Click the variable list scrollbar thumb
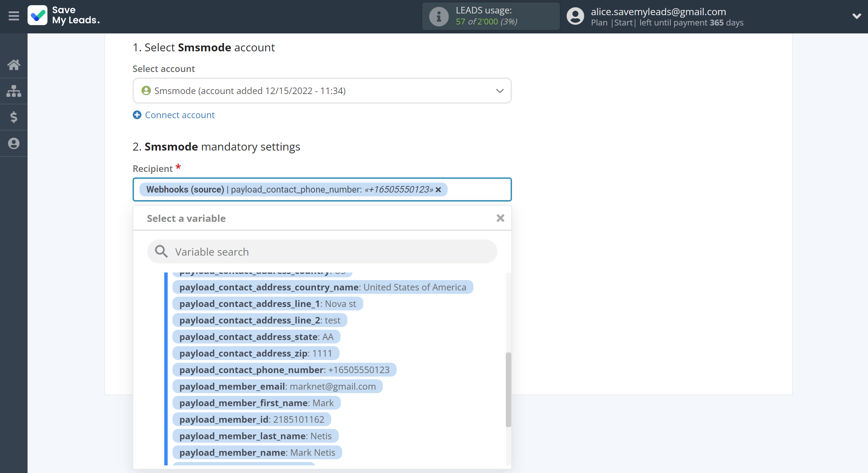 508,390
